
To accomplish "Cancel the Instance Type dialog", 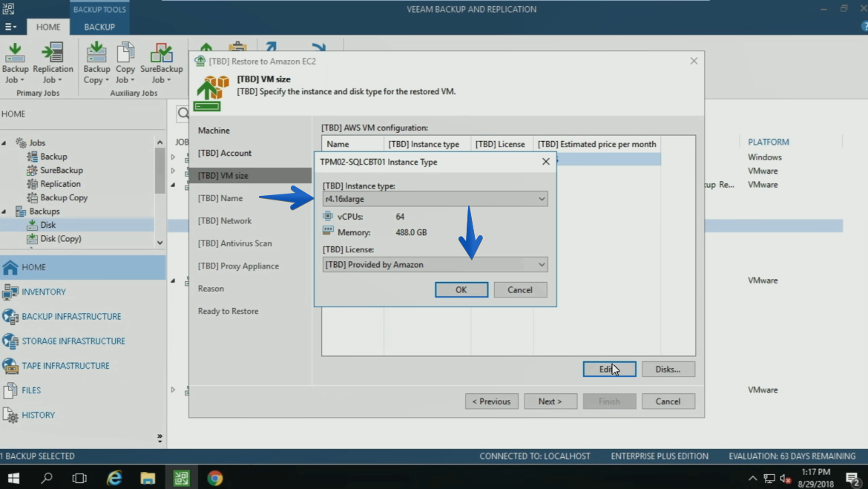I will [520, 289].
